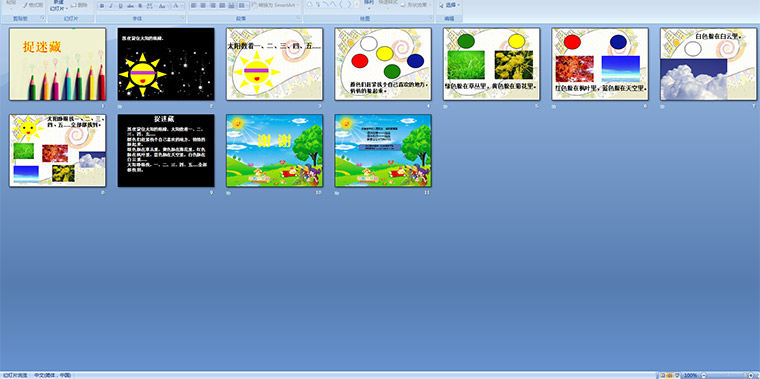Open Convert to SmartArt dropdown

coord(275,5)
